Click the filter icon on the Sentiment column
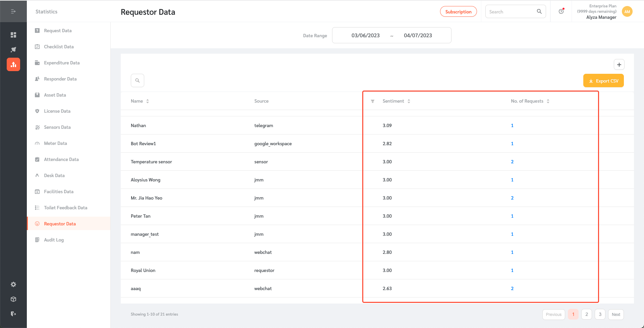This screenshot has width=644, height=328. tap(372, 101)
